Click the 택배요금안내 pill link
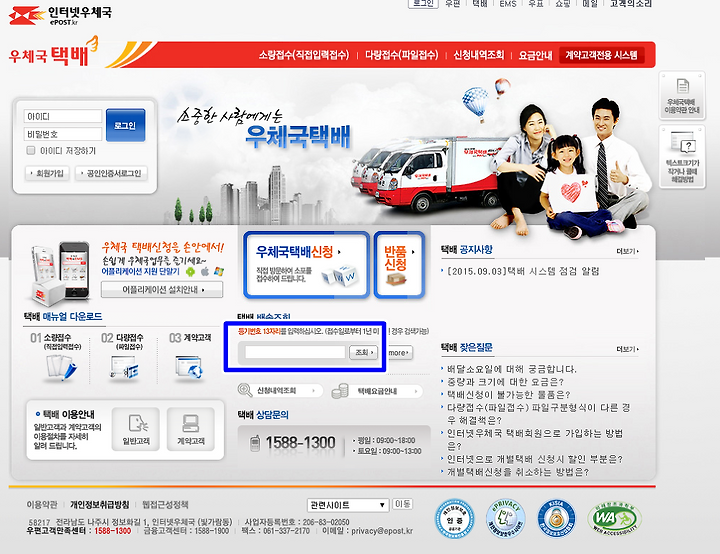 377,391
